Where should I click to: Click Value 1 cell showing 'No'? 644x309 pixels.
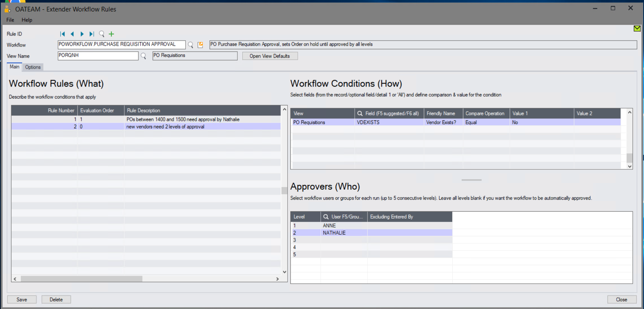point(542,122)
